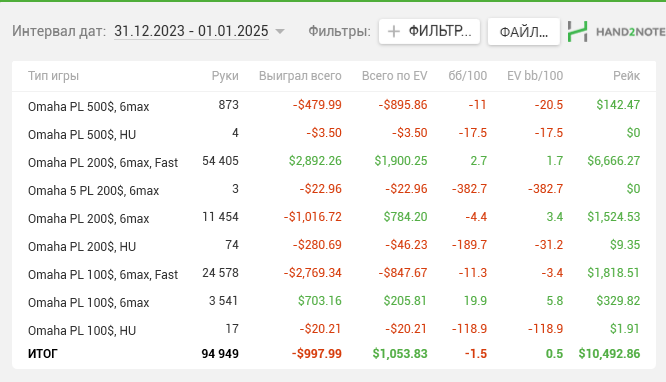Select the Omaha PL 200$, 6max, Fast row
This screenshot has width=666, height=382.
(x=334, y=161)
